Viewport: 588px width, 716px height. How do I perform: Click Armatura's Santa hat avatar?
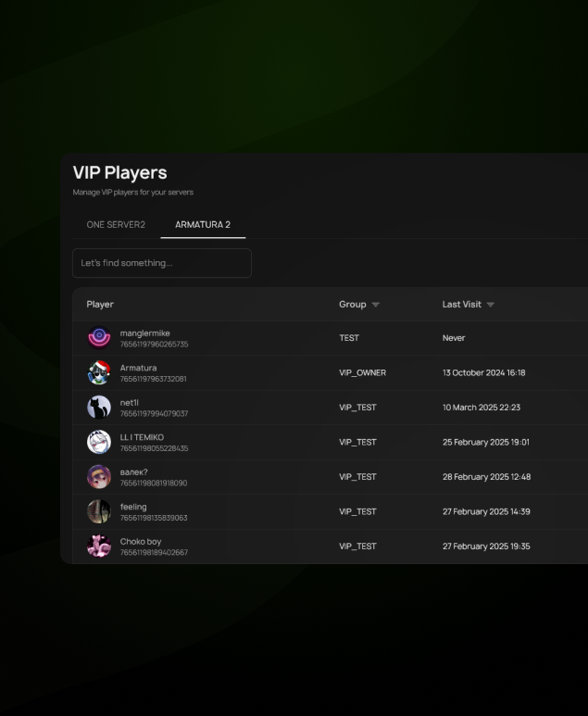(x=98, y=372)
